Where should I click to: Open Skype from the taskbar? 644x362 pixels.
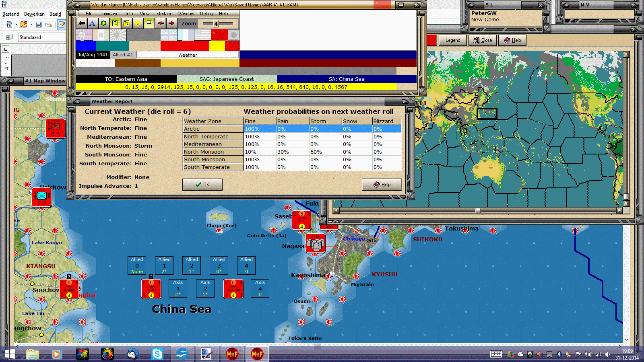tap(157, 354)
